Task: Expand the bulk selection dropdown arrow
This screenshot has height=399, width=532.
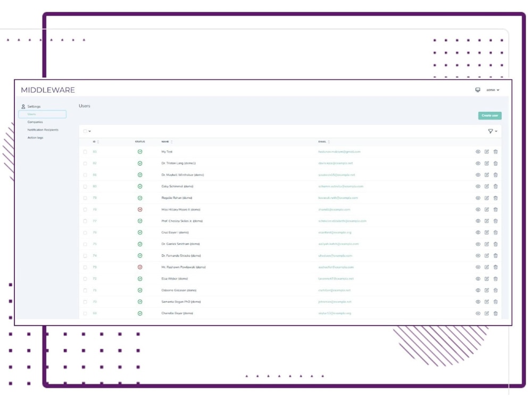Action: (x=89, y=131)
